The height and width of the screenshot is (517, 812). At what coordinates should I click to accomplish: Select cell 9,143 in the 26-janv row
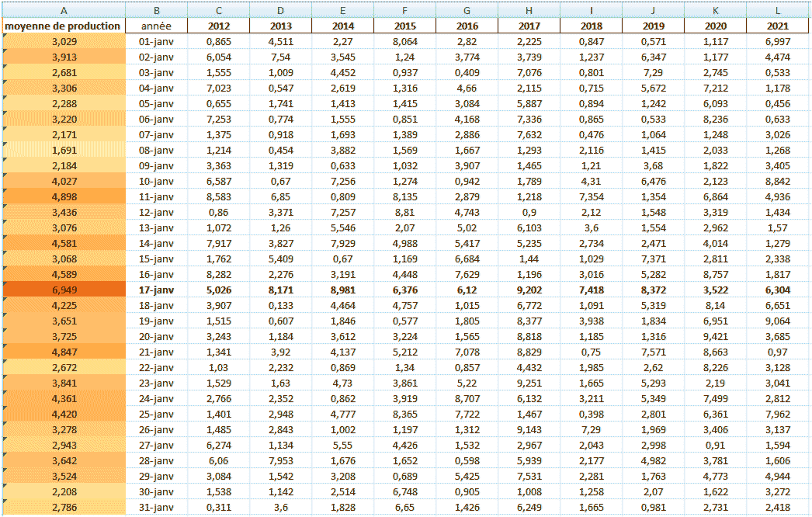pos(529,430)
